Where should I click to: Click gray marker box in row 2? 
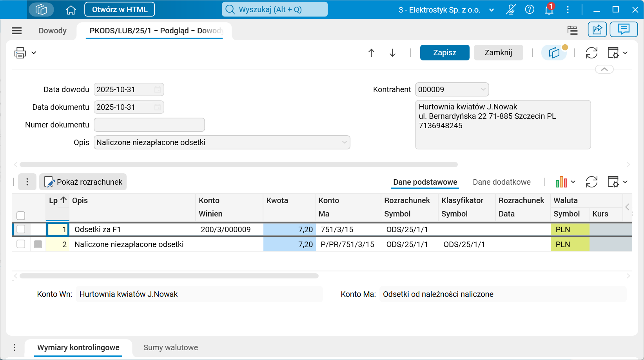point(38,244)
